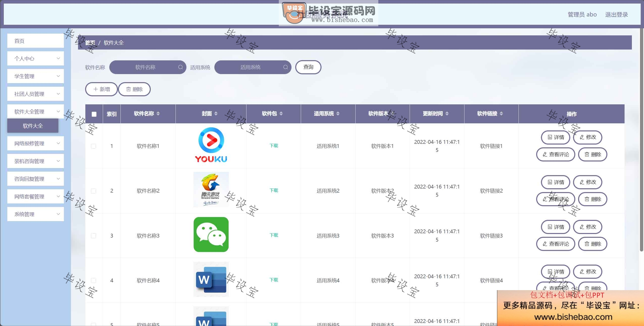Viewport: 644px width, 326px height.
Task: Sort by 软件名称 column arrows
Action: pyautogui.click(x=158, y=114)
